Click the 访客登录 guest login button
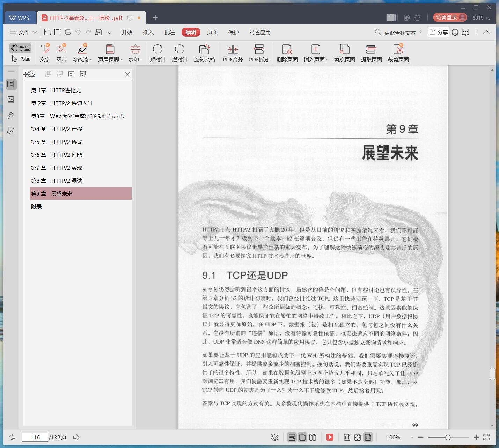The height and width of the screenshot is (448, 499). [x=450, y=17]
